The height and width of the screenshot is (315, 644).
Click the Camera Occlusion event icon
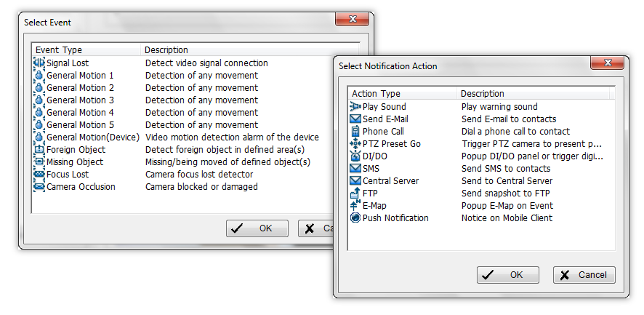tap(39, 187)
